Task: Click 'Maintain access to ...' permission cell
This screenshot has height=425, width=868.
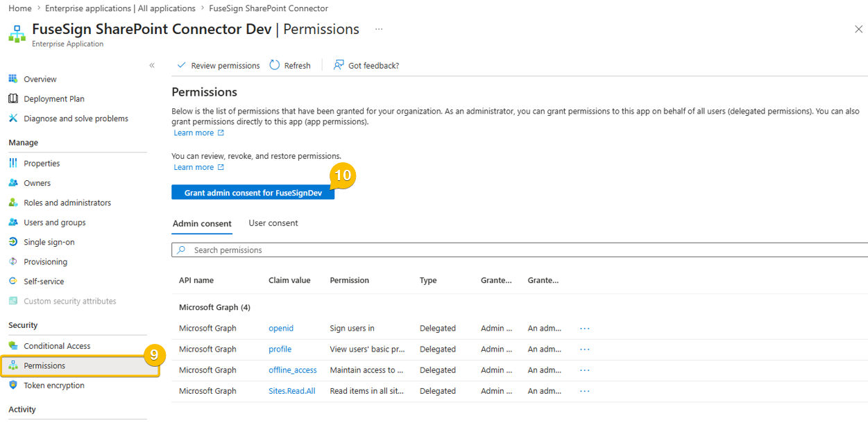Action: [367, 370]
